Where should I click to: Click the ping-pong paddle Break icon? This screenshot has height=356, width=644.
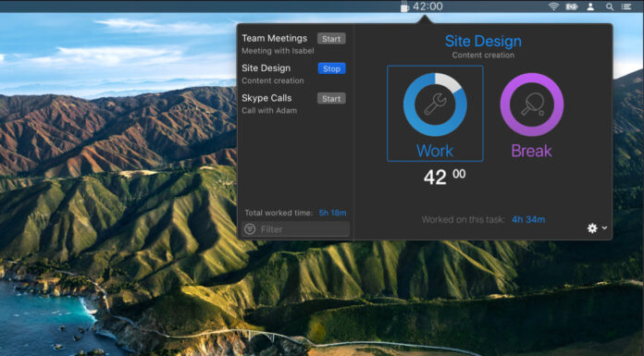532,104
